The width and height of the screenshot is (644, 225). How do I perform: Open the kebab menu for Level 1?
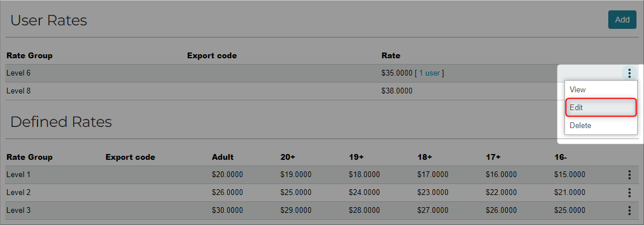coord(629,175)
